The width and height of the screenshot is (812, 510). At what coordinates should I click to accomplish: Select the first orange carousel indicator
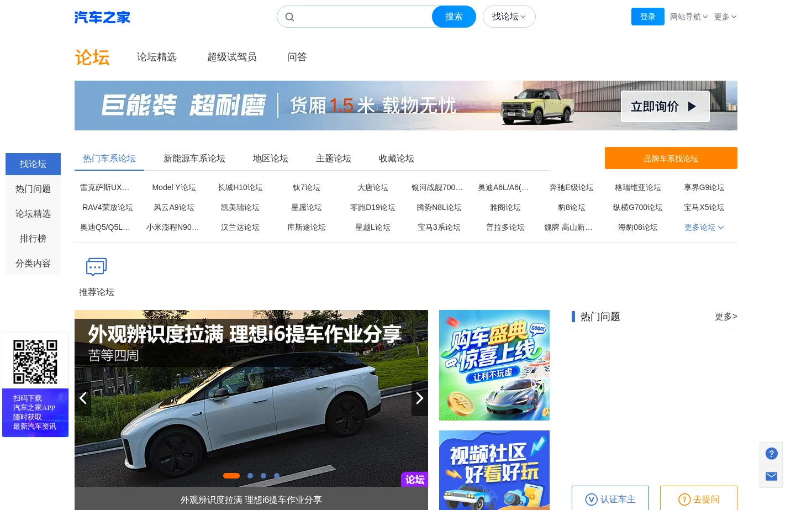[x=231, y=476]
